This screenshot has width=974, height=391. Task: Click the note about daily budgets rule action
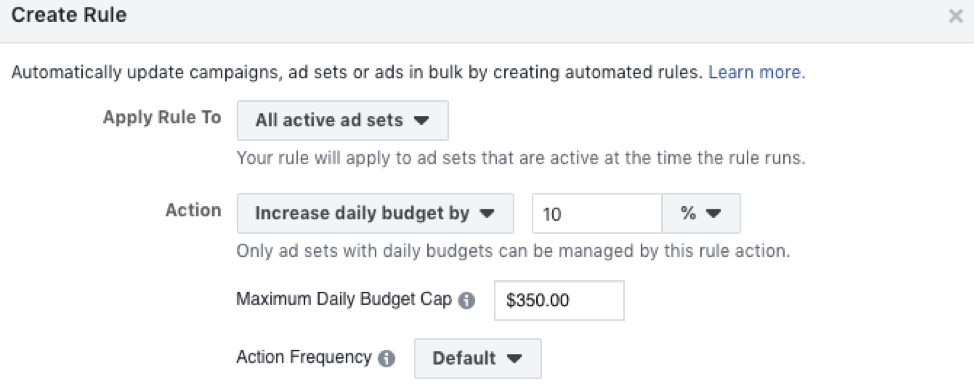513,251
